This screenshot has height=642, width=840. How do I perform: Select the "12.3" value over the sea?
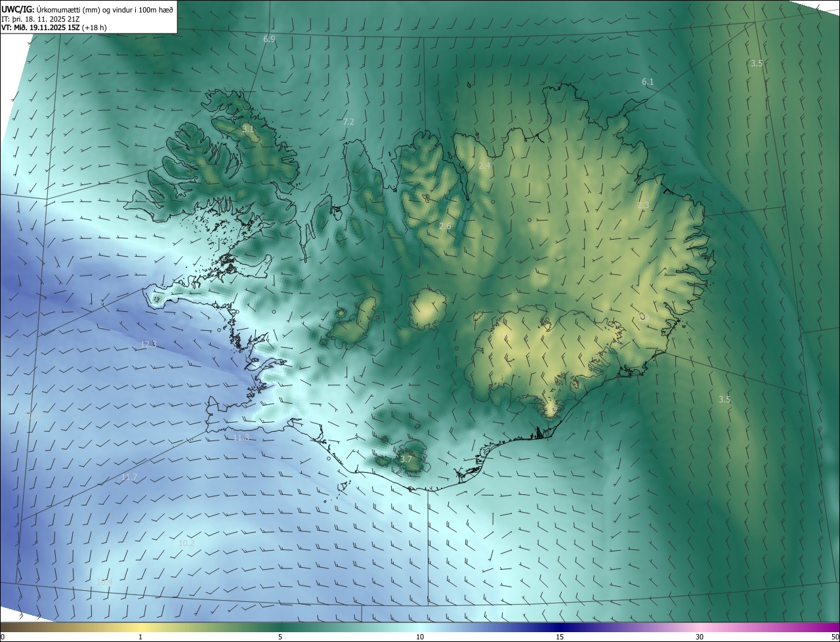149,344
